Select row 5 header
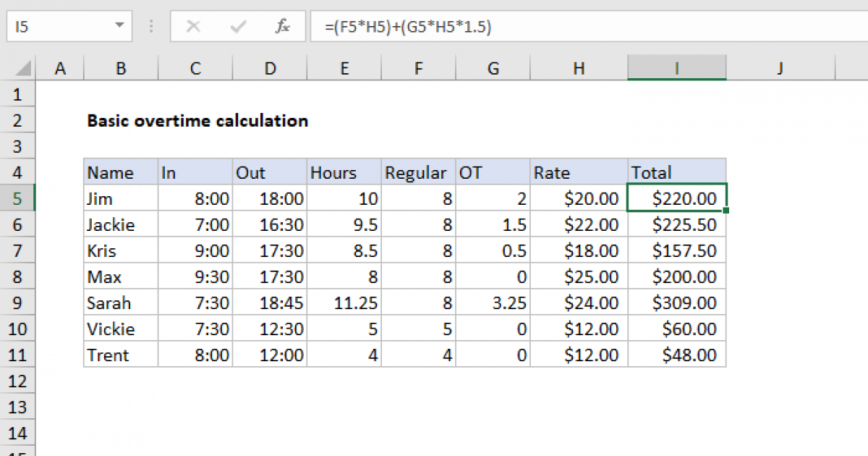Viewport: 868px width, 456px height. pyautogui.click(x=17, y=198)
